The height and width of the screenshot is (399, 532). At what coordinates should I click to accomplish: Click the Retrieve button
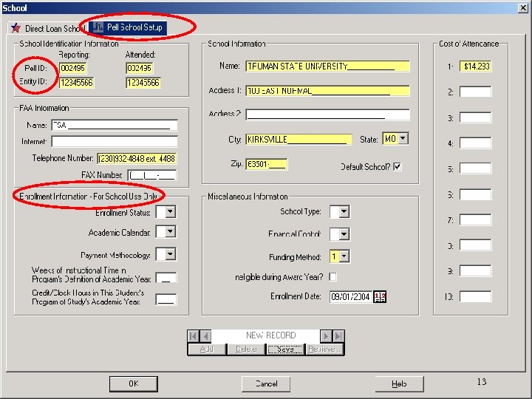324,349
